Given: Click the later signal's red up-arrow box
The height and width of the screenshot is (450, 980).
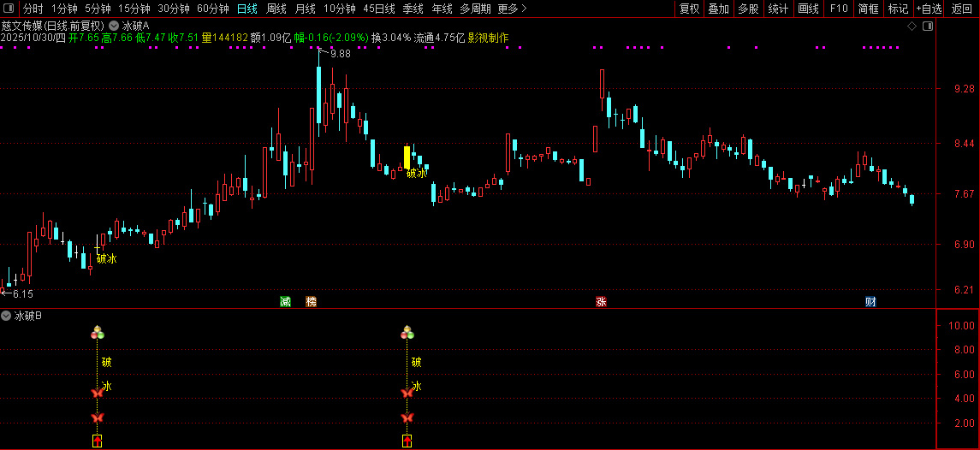Looking at the screenshot, I should [x=407, y=441].
